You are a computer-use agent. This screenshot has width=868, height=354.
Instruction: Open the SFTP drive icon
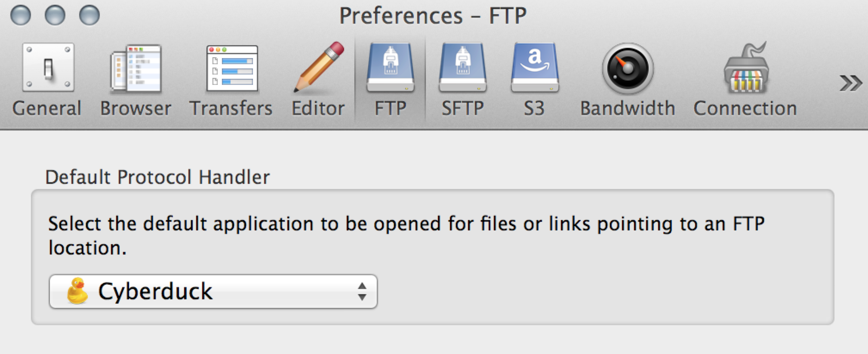coord(462,68)
